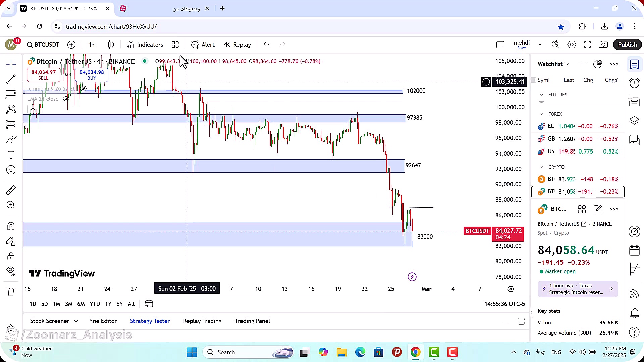
Task: Open the Alerts clock panel icon
Action: tap(634, 83)
